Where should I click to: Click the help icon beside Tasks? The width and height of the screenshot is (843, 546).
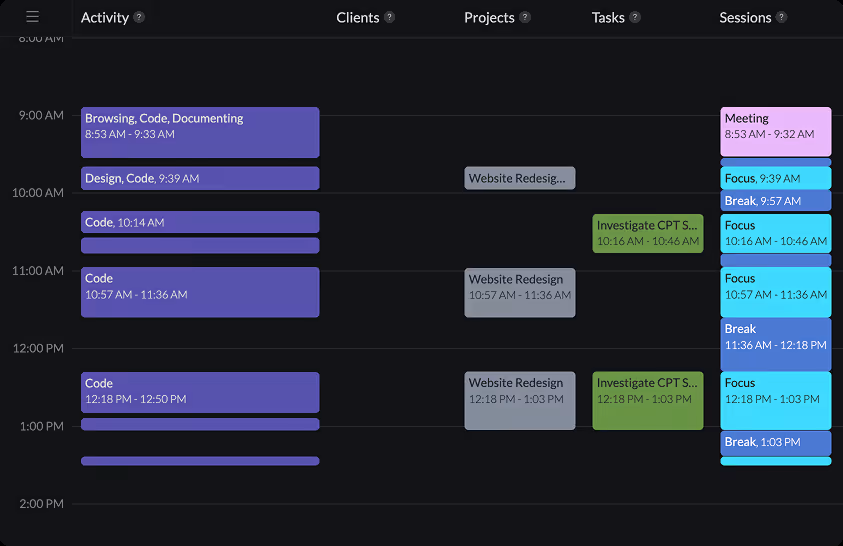[635, 17]
